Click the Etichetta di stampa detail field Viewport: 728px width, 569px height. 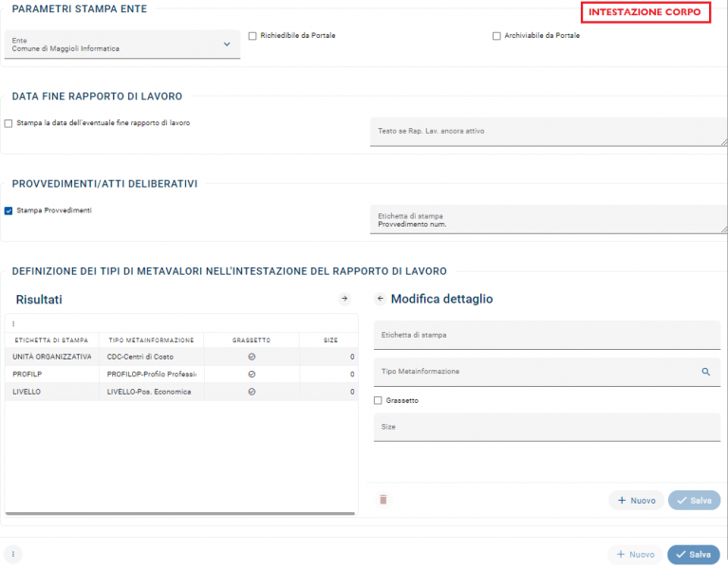tap(547, 335)
